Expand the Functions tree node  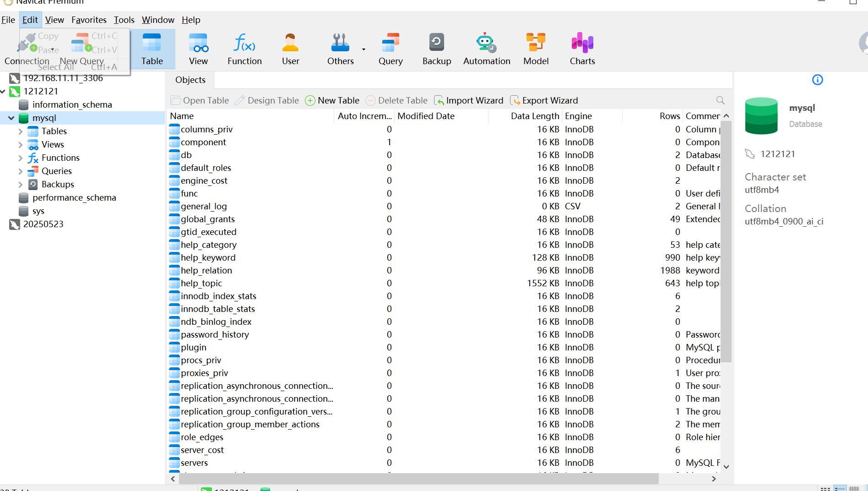pos(21,158)
